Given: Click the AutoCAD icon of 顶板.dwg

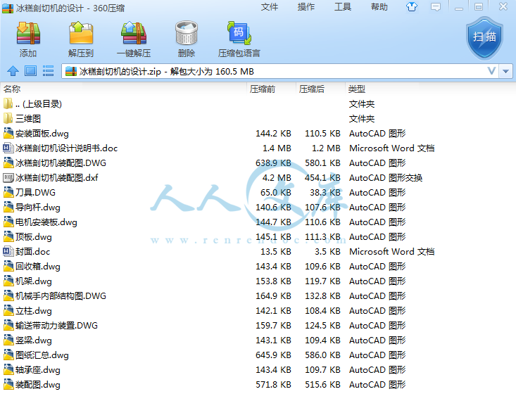Looking at the screenshot, I should tap(8, 237).
